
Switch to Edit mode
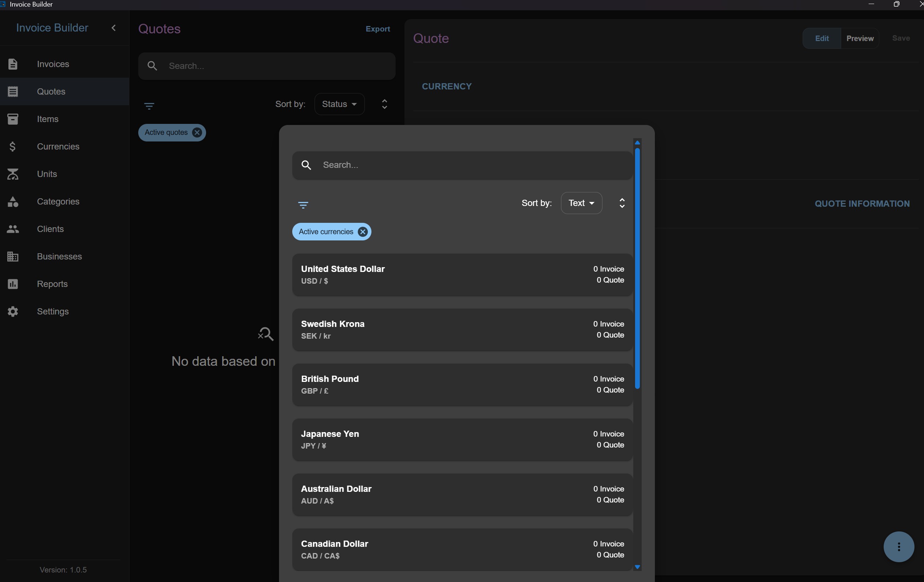[822, 38]
